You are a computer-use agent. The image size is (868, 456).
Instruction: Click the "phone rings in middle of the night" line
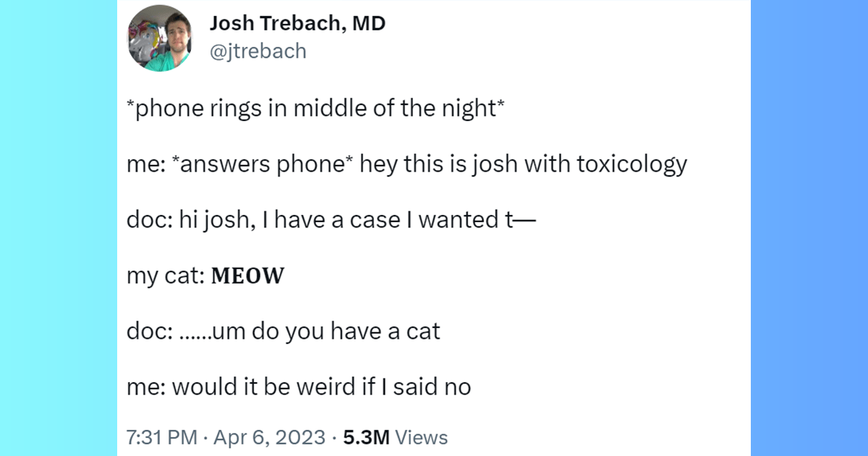(315, 111)
